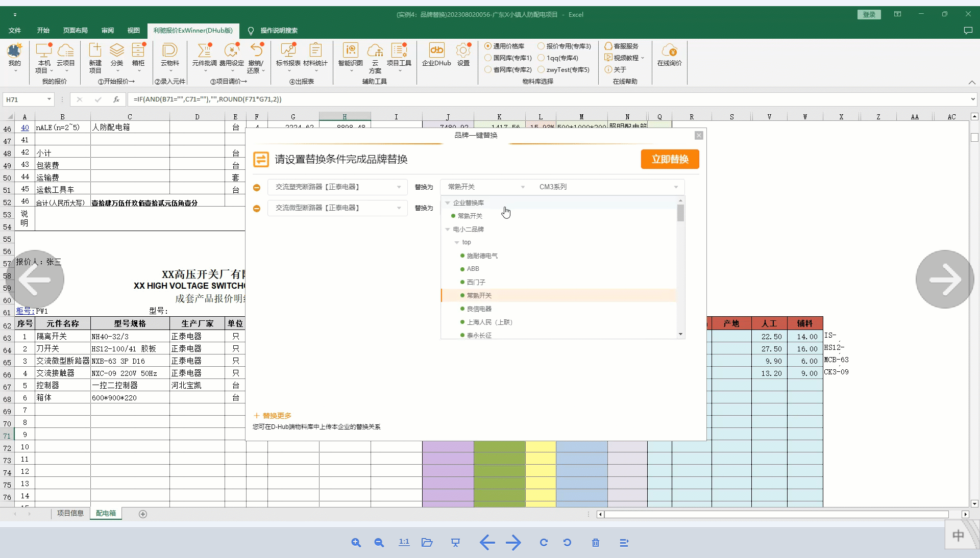
Task: Open the 交流微型断路器【正泰电器】 dropdown
Action: pyautogui.click(x=337, y=208)
